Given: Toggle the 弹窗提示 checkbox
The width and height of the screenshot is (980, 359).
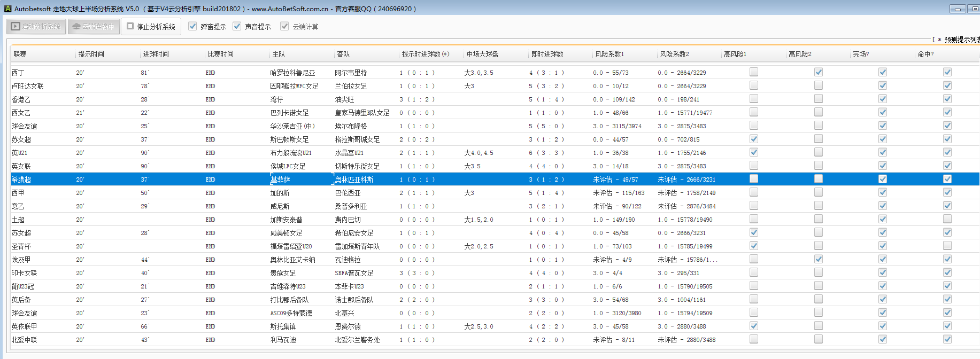Looking at the screenshot, I should coord(192,26).
